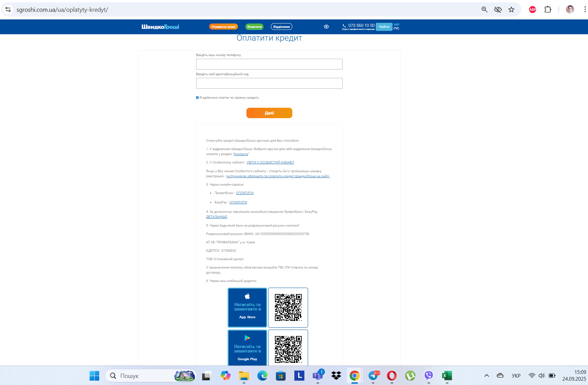Open Chrome's three-dot menu

pos(585,10)
